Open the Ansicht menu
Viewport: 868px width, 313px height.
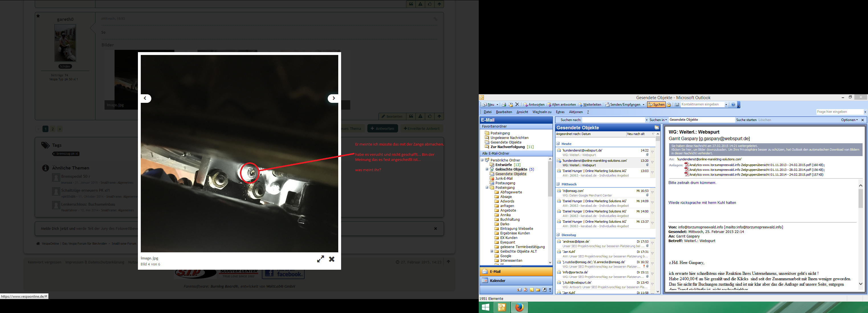(522, 112)
